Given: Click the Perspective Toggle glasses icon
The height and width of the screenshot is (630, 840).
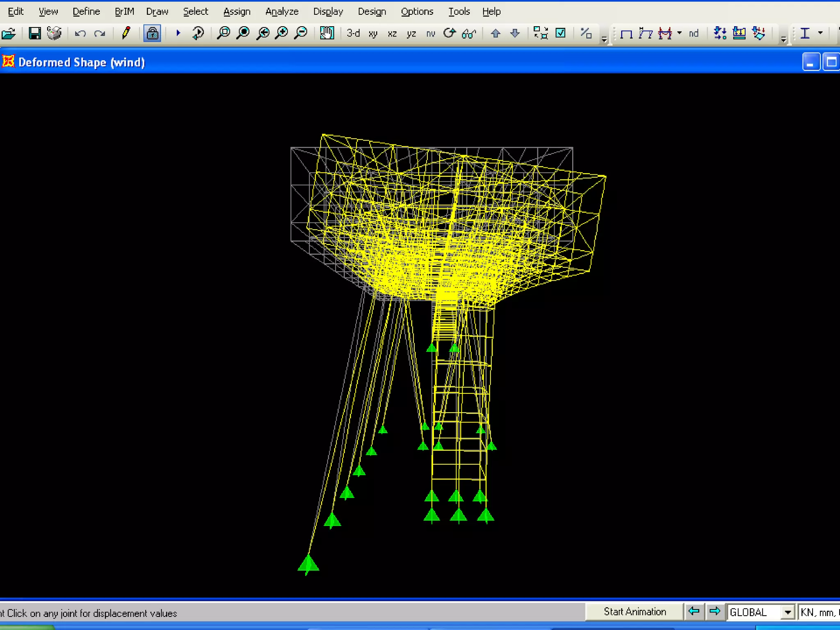Looking at the screenshot, I should pyautogui.click(x=469, y=33).
